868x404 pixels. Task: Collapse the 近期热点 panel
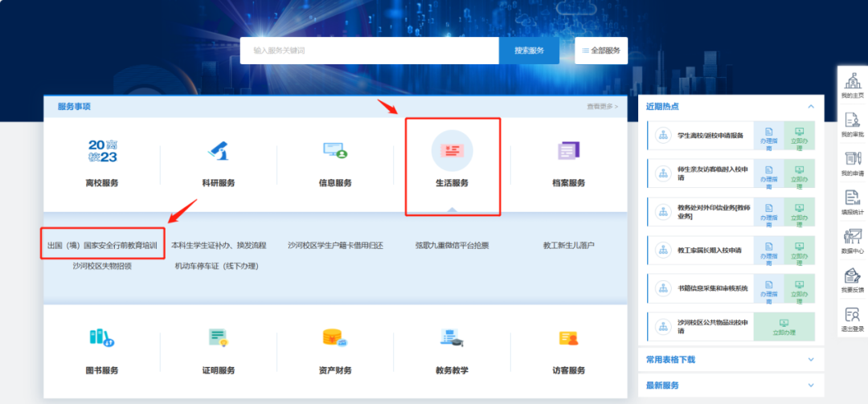(811, 106)
